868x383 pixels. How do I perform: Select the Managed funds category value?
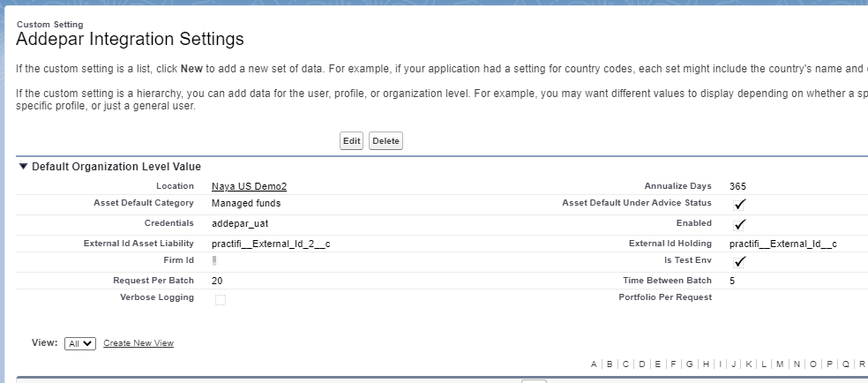tap(246, 203)
